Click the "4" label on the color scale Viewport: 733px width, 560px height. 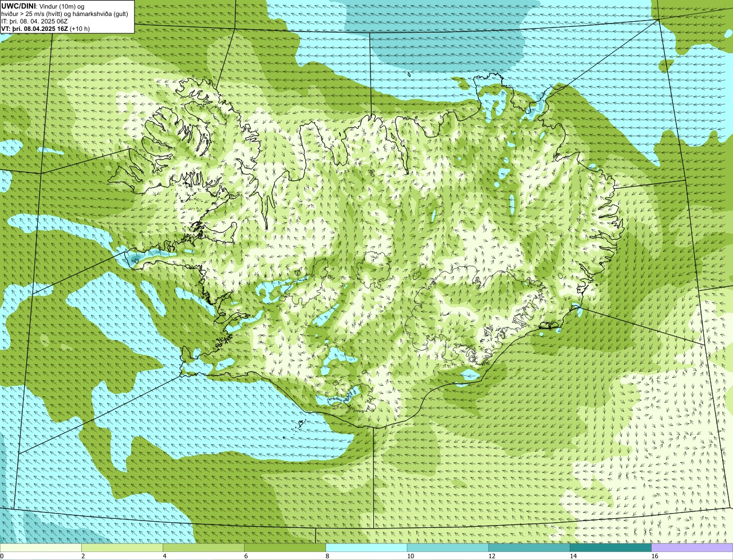tap(164, 556)
